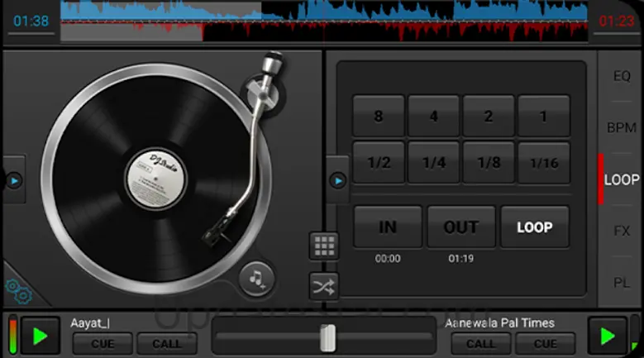
Task: Toggle the active LOOP button
Action: click(535, 227)
